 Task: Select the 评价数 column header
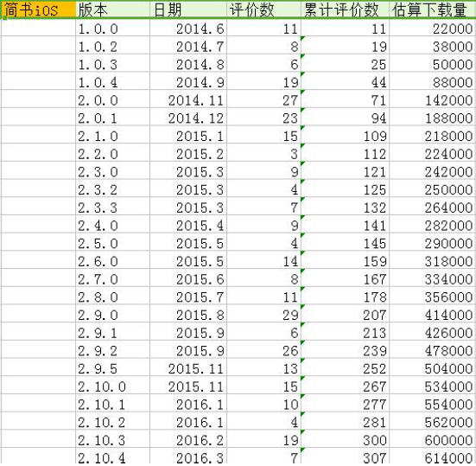tap(263, 10)
